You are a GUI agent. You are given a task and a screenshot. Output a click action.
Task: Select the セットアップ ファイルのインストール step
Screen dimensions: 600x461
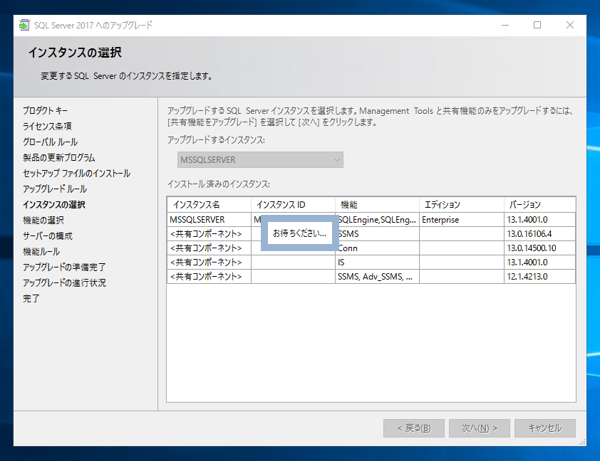(x=77, y=173)
